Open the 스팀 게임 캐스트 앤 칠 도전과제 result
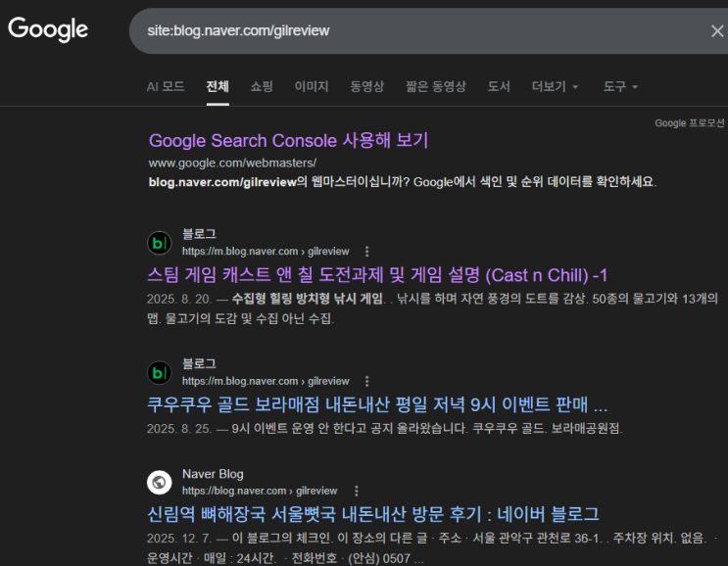Viewport: 728px width, 566px height. tap(377, 275)
